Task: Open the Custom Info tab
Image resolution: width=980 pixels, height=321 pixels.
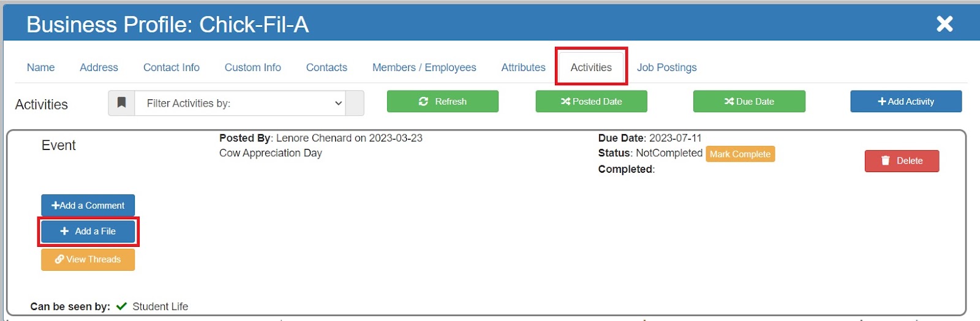Action: (252, 67)
